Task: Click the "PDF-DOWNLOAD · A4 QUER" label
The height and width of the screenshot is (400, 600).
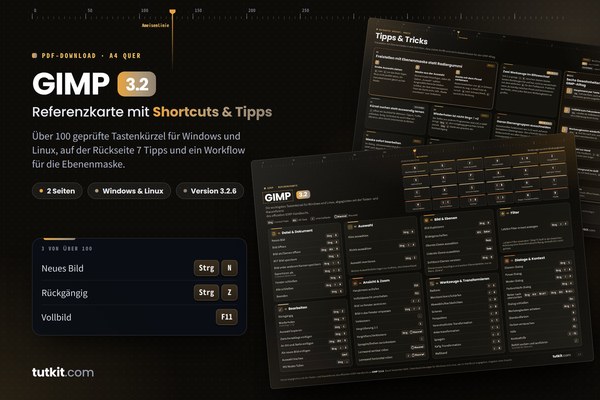Action: click(x=91, y=56)
